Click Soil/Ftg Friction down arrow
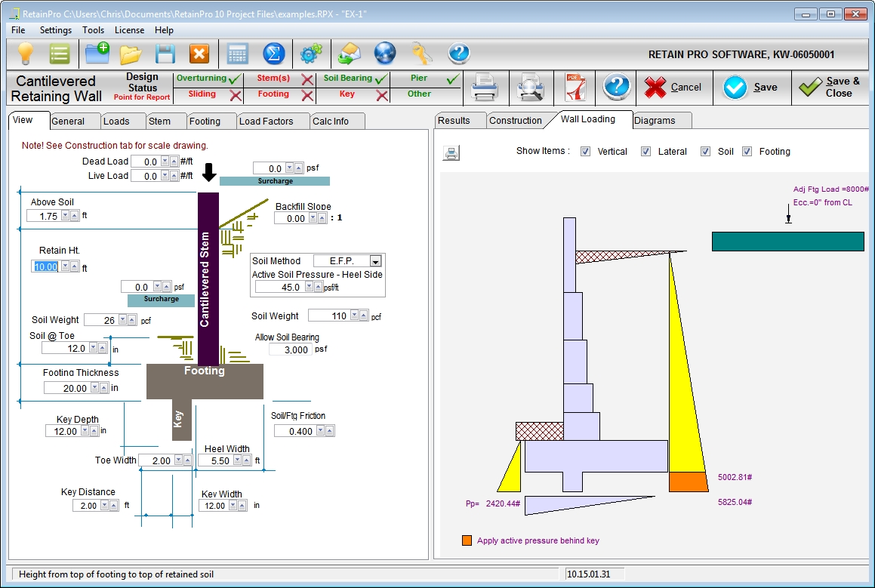This screenshot has height=588, width=875. pos(320,431)
